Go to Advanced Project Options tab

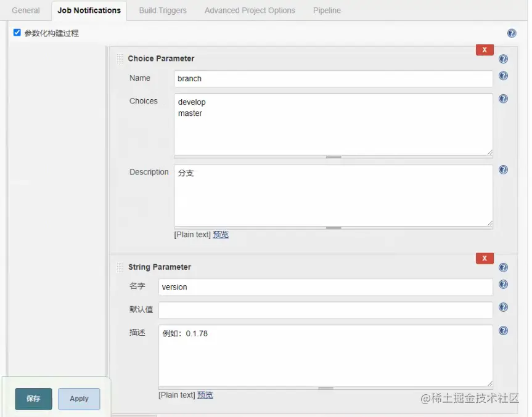250,10
